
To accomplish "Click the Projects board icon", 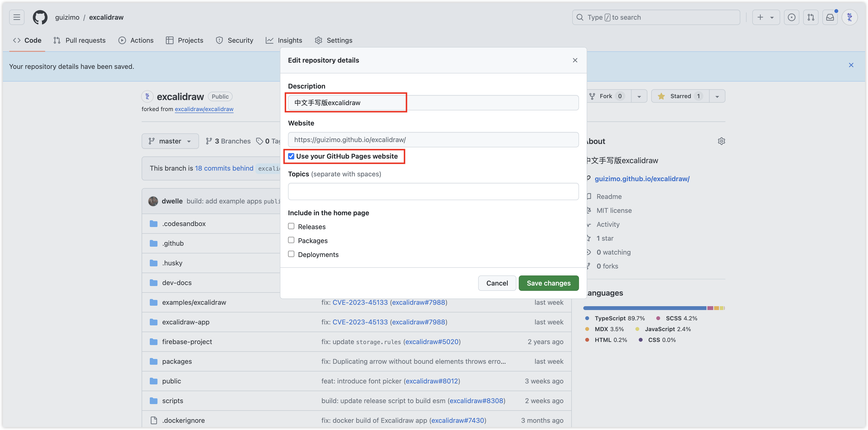I will click(x=169, y=40).
